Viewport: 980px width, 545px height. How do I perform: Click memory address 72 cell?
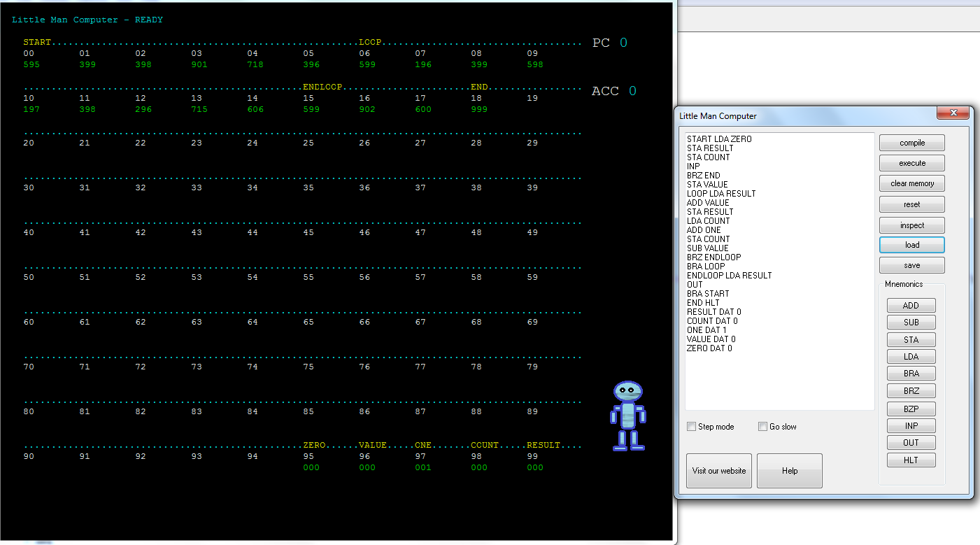pyautogui.click(x=141, y=367)
